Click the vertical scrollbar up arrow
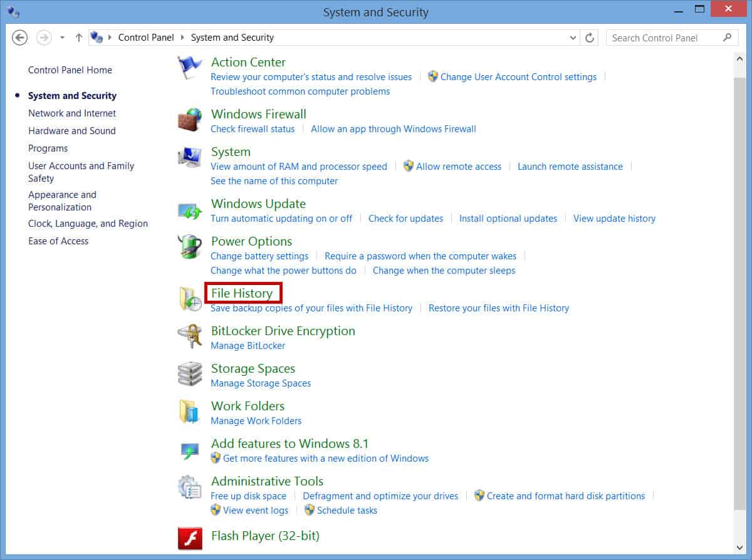Screen dimensions: 752x560 pos(738,58)
